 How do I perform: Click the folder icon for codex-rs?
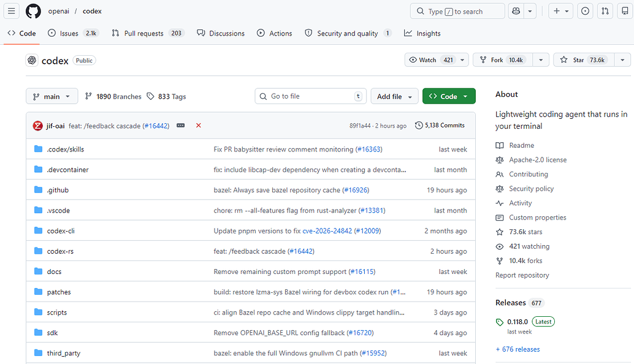39,251
